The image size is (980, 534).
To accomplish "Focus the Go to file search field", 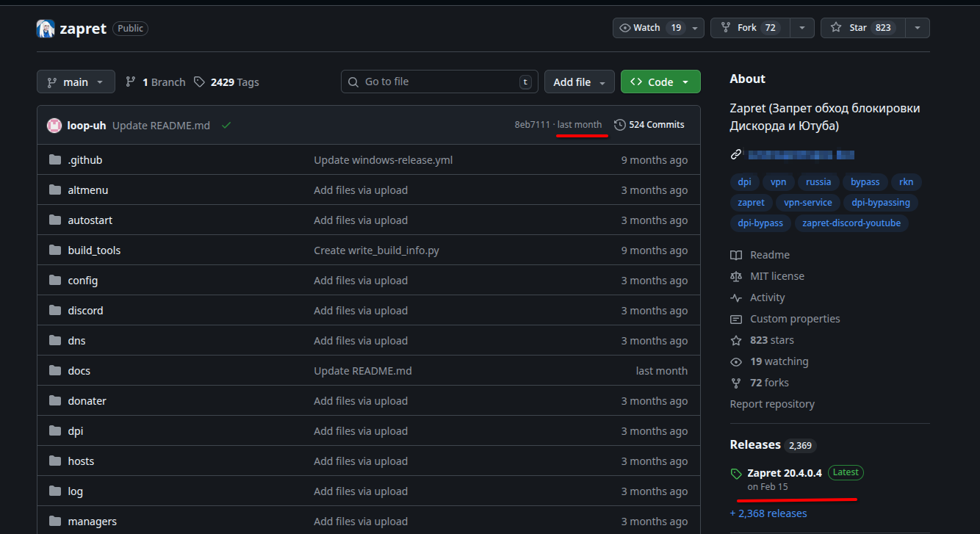I will [x=439, y=82].
